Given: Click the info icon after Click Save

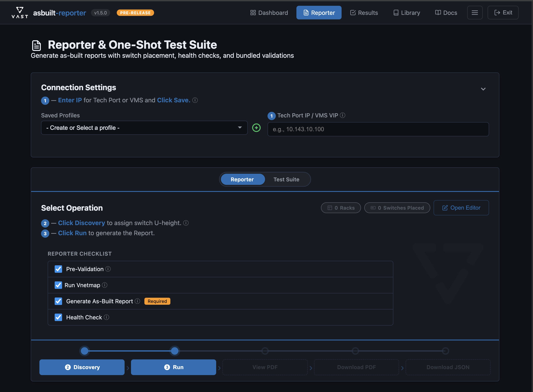Looking at the screenshot, I should tap(195, 100).
